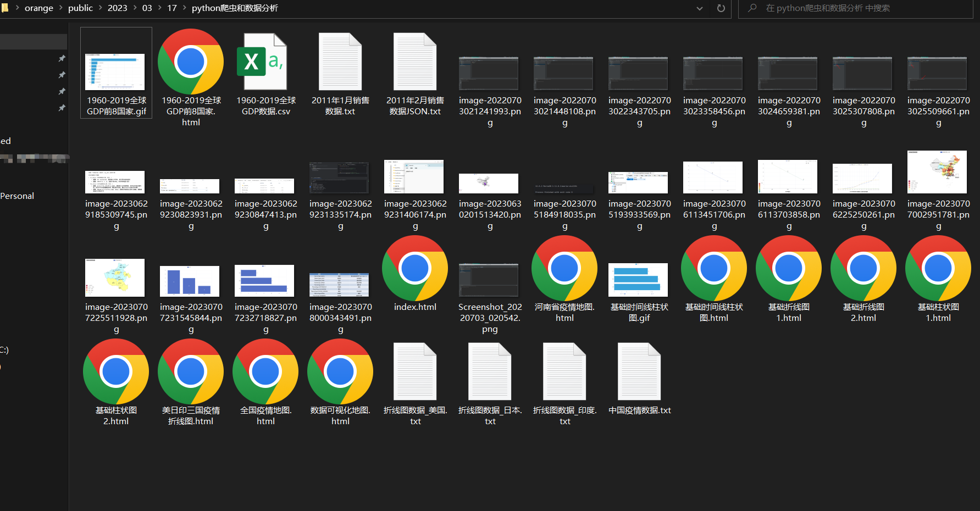
Task: Open 数据可视化地图.html Chrome icon
Action: coord(340,371)
